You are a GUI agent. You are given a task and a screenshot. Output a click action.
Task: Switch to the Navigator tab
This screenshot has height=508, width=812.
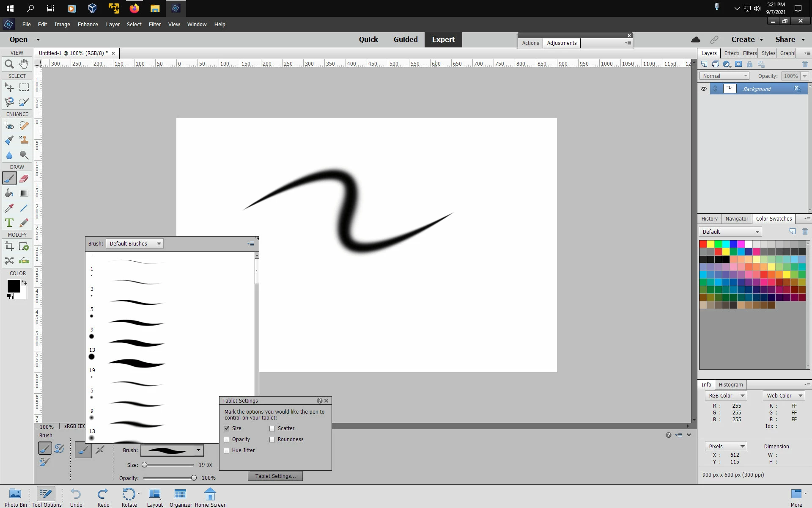pyautogui.click(x=737, y=219)
